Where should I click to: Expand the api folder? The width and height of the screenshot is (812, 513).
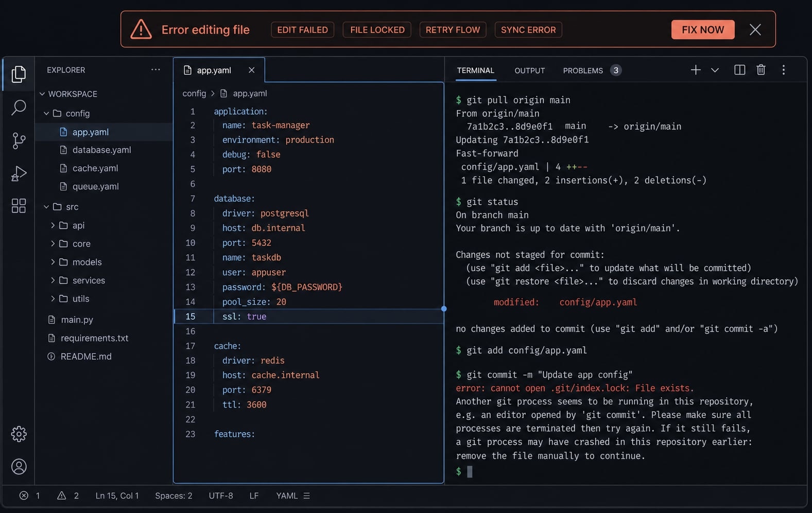click(53, 225)
